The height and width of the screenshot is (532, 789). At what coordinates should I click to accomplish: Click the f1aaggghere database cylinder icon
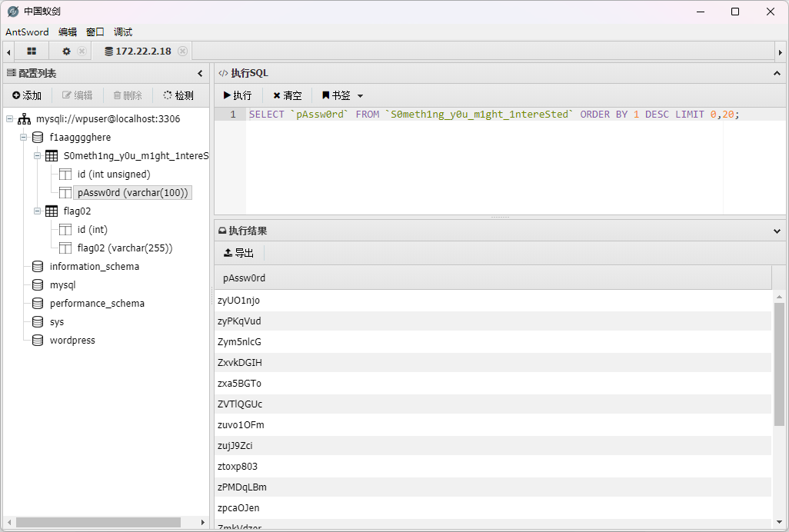click(38, 138)
